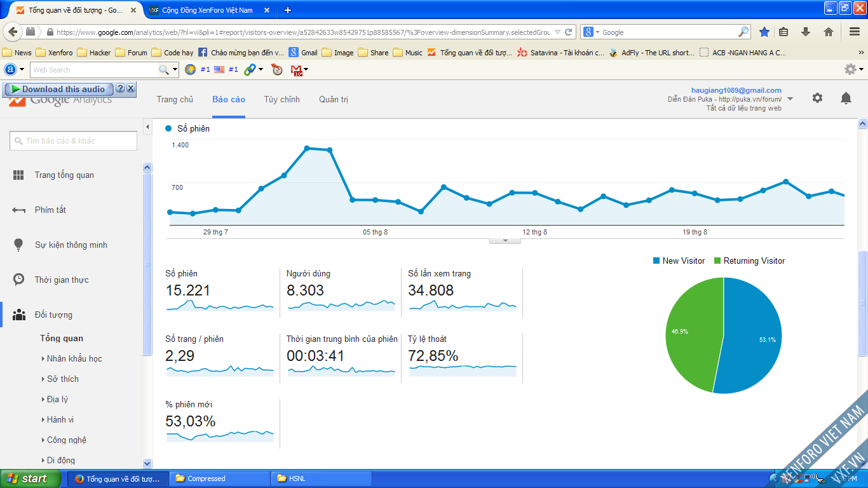Collapse the chart using the handle below it
The width and height of the screenshot is (868, 488).
[505, 241]
